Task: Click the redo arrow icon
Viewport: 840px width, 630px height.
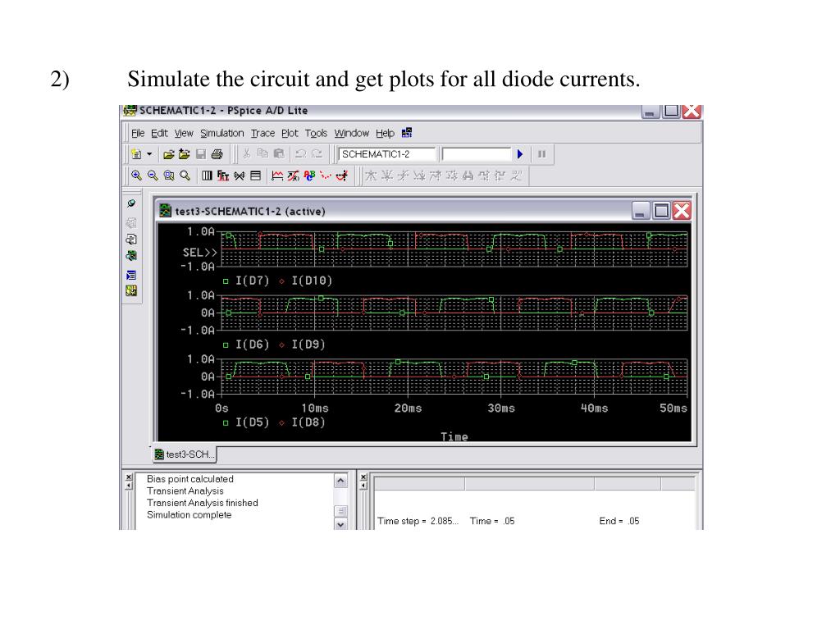Action: pyautogui.click(x=317, y=154)
